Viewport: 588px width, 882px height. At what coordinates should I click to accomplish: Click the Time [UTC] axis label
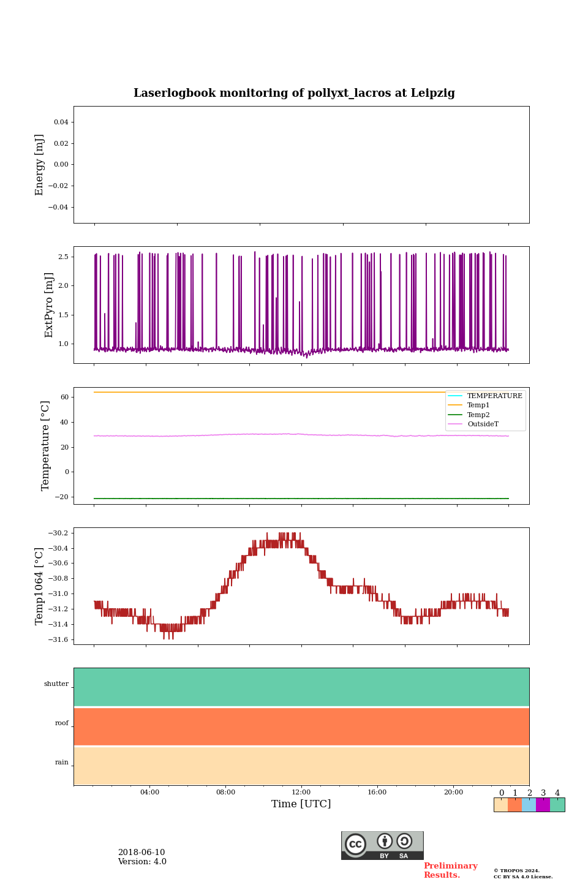tap(301, 804)
